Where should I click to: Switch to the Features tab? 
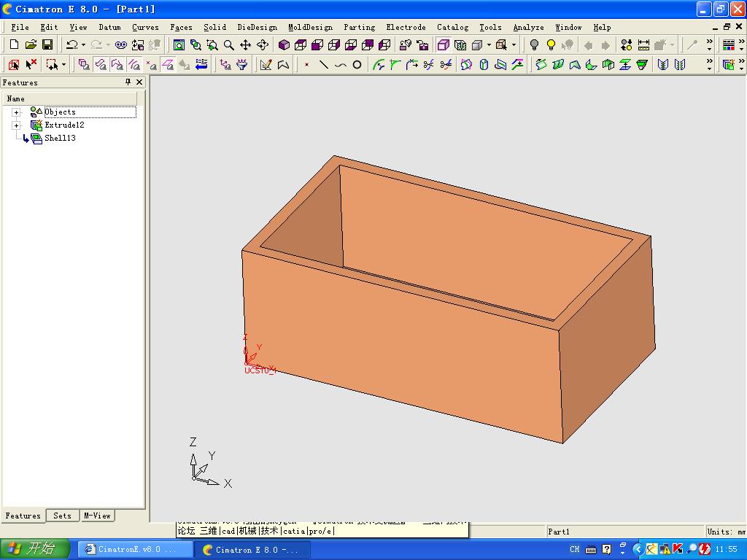[23, 516]
